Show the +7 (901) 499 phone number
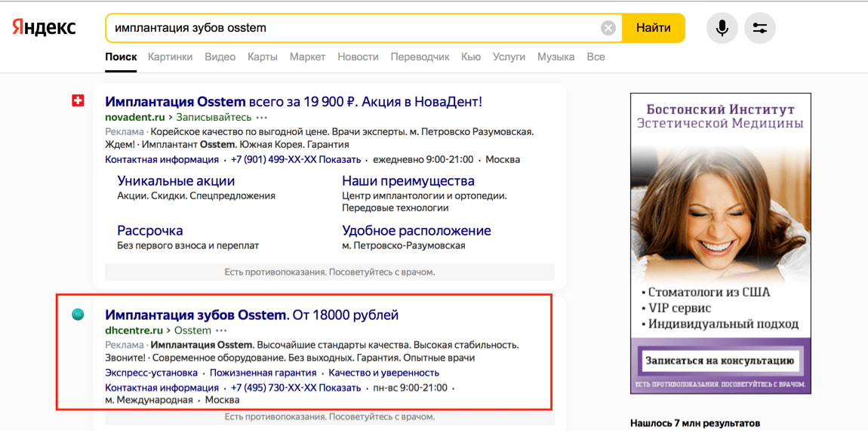 (296, 160)
